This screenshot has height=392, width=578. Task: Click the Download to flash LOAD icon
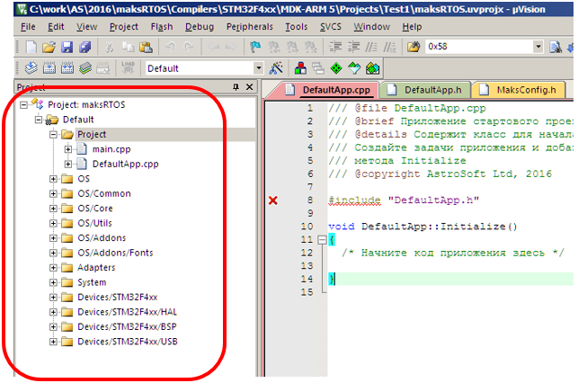point(128,68)
